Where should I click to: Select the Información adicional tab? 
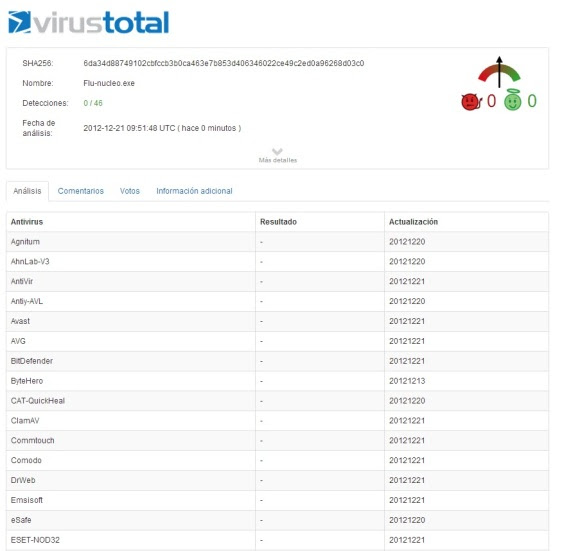pos(194,191)
